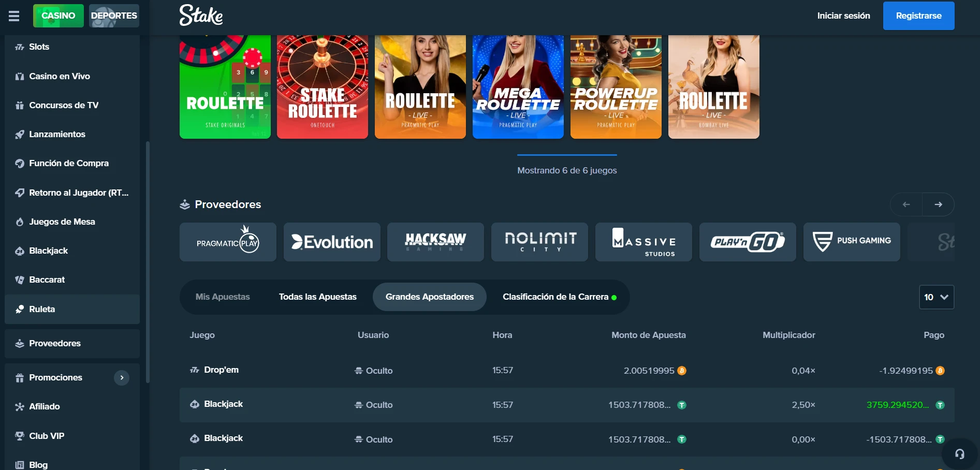Click the Multiplicador column header

pos(789,335)
